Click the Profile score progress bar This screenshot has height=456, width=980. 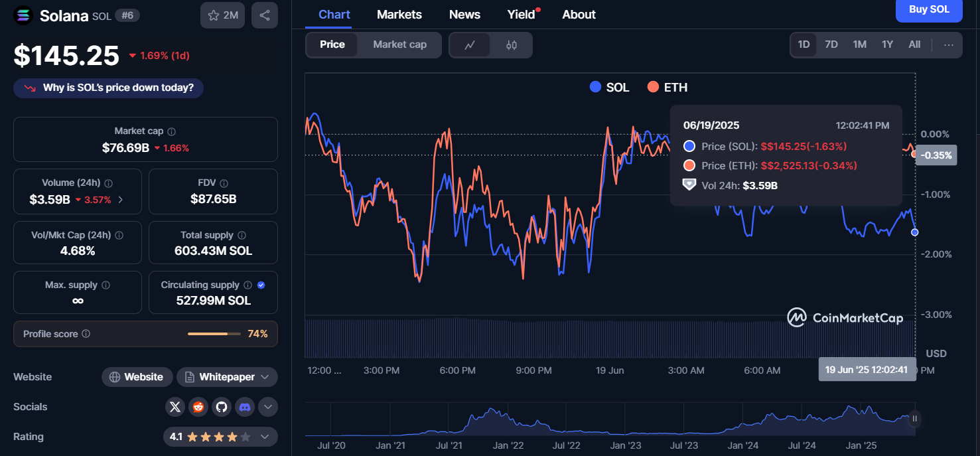pos(214,334)
